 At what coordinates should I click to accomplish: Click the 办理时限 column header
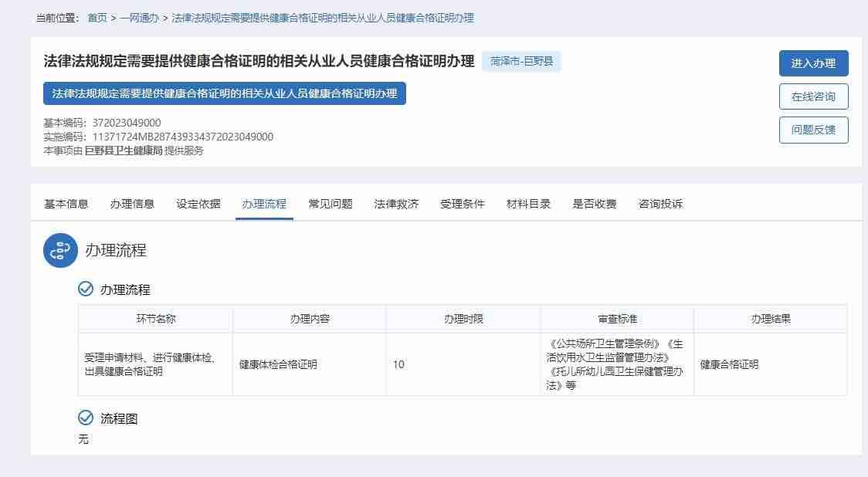[x=463, y=319]
